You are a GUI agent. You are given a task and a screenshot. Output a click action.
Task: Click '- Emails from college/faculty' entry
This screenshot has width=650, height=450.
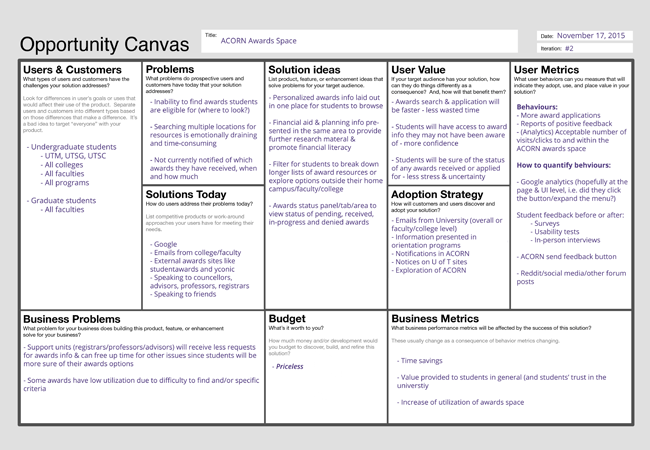195,253
